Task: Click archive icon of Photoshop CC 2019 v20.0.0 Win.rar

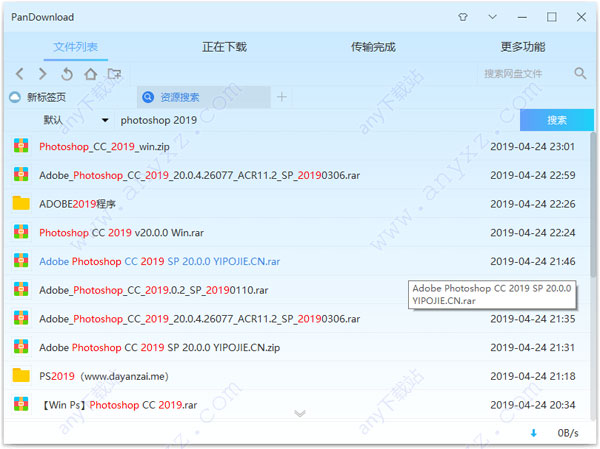Action: (x=21, y=232)
